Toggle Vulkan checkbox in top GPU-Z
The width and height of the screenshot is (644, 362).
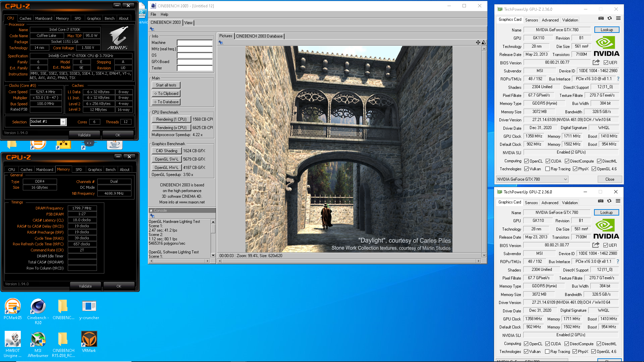[527, 169]
